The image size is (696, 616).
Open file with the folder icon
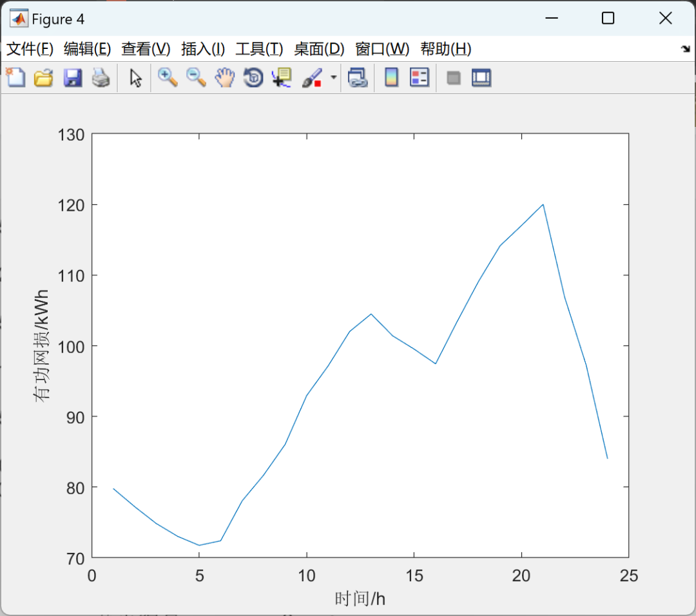click(x=44, y=78)
